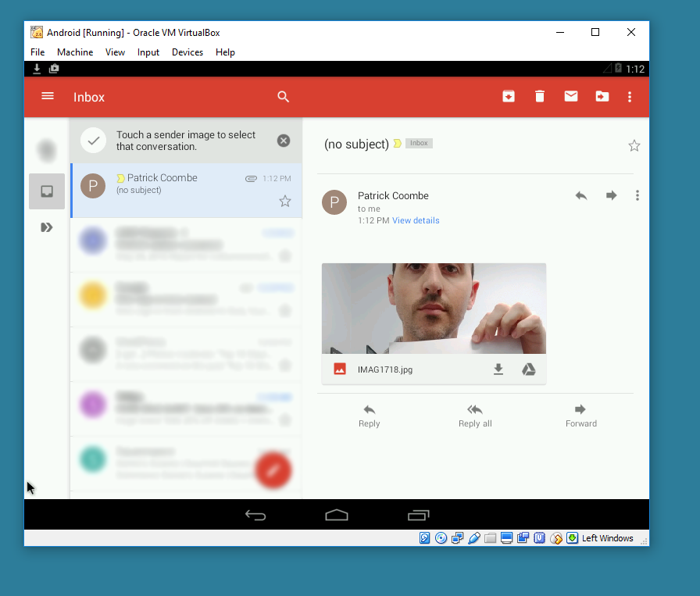Screen dimensions: 700x596
Task: Click the VirtualBox optical disc status icon
Action: 441,538
